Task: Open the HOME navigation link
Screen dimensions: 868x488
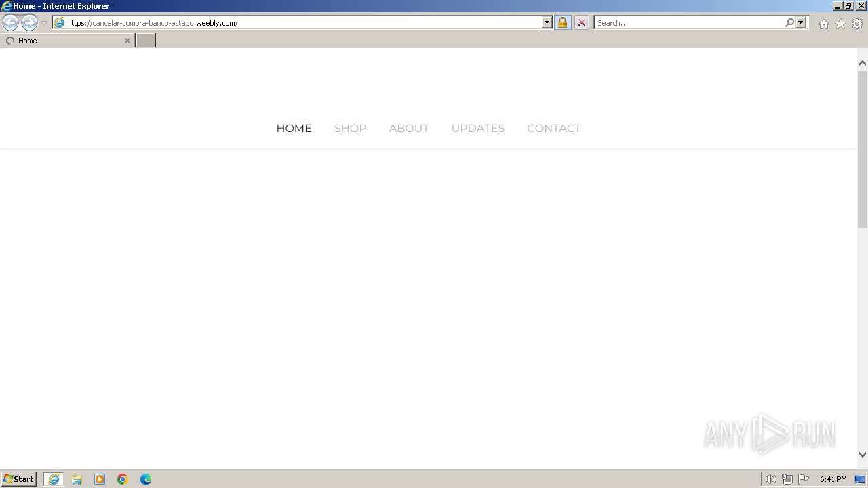Action: click(294, 128)
